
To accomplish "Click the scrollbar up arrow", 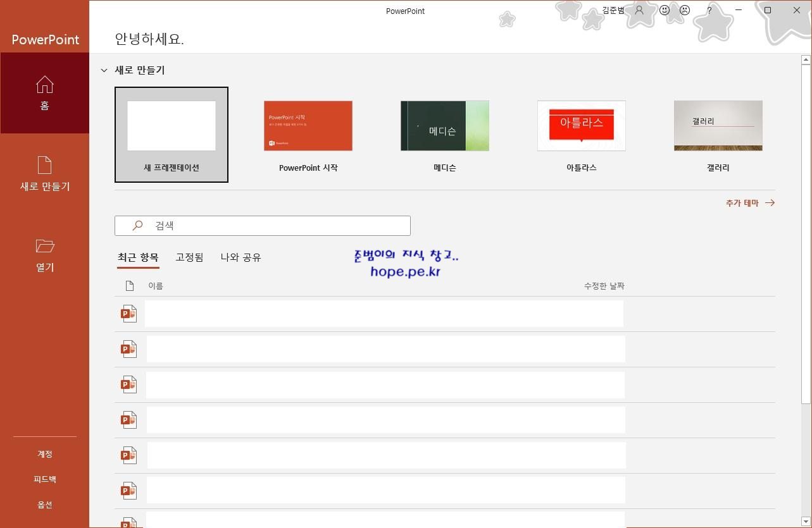I will coord(806,60).
